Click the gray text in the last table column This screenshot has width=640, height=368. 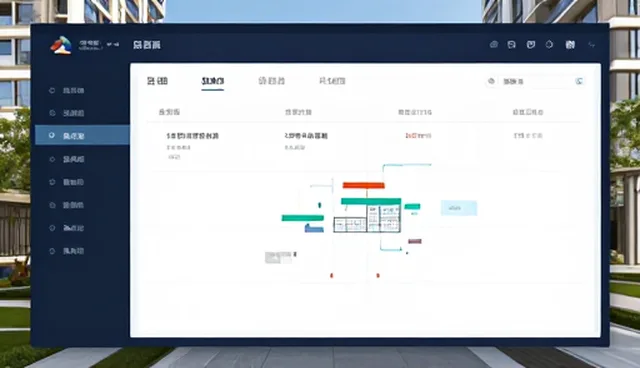click(x=528, y=135)
